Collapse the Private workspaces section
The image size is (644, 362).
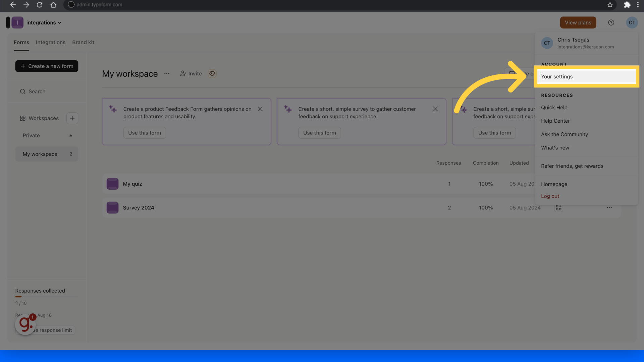[70, 135]
